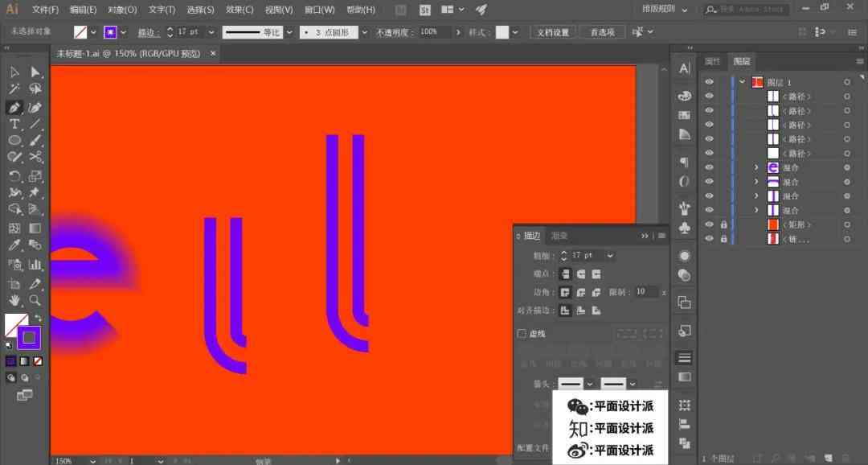Unlock the <矩形> layer lock
The height and width of the screenshot is (465, 868).
[723, 224]
